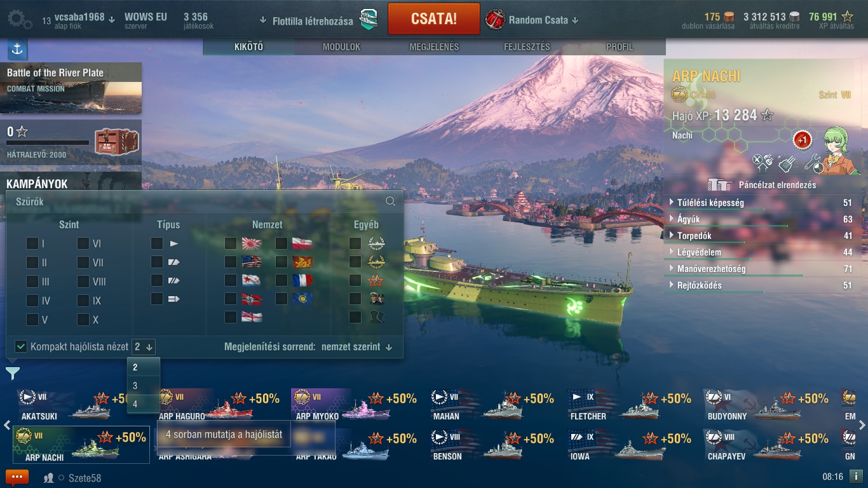Open the settings gear icon
Viewport: 868px width, 488px height.
(20, 19)
